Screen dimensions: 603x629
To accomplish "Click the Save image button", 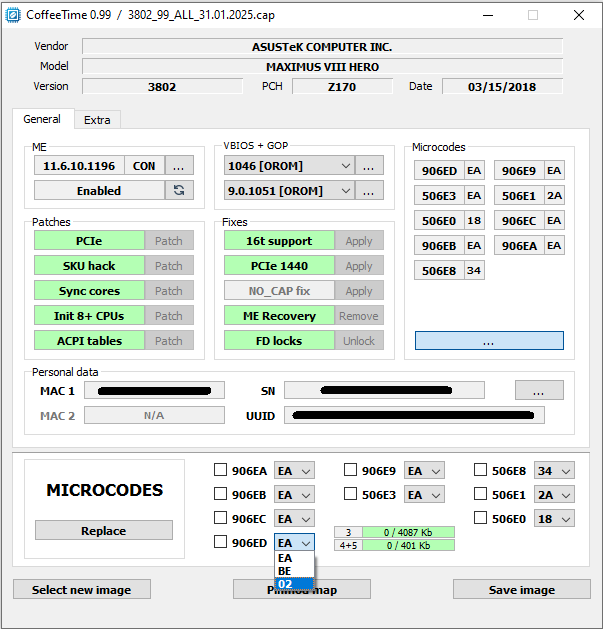I will (x=522, y=589).
